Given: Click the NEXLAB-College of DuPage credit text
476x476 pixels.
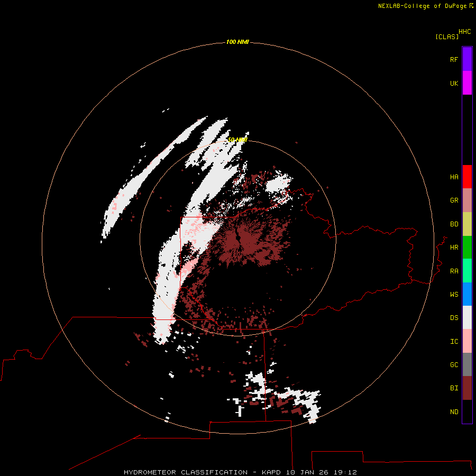Looking at the screenshot, I should [422, 6].
